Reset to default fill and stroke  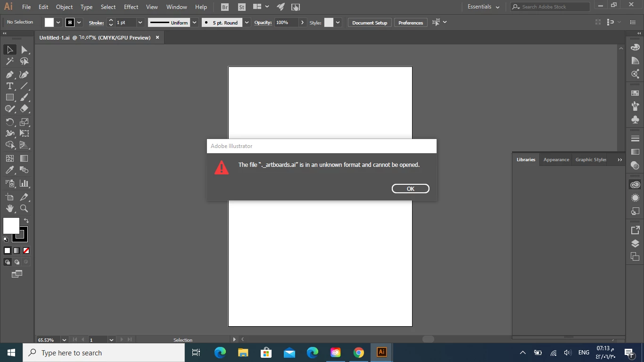(x=6, y=239)
